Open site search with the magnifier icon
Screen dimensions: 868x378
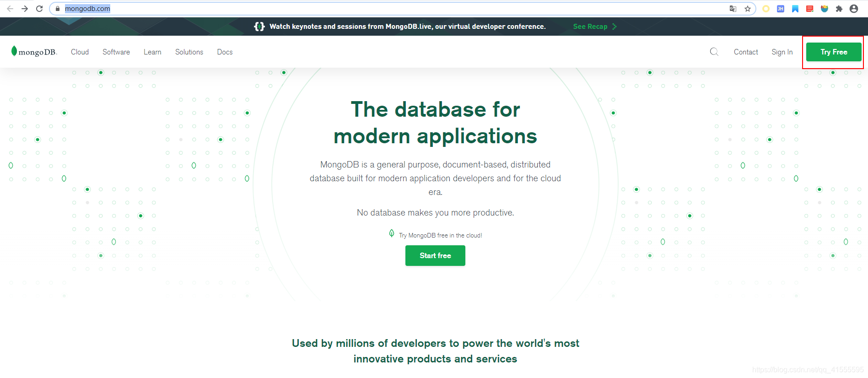[x=714, y=52]
